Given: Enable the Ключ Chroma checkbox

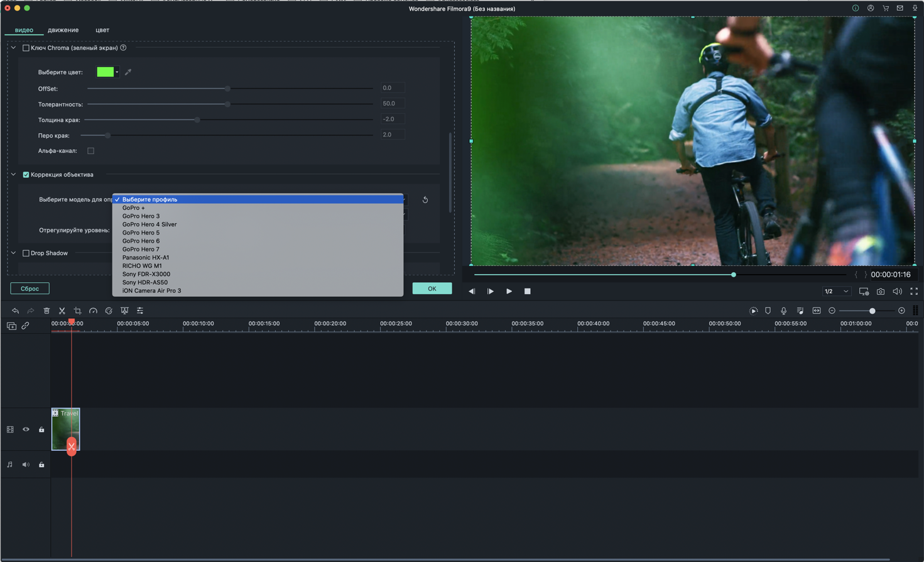Looking at the screenshot, I should (26, 48).
